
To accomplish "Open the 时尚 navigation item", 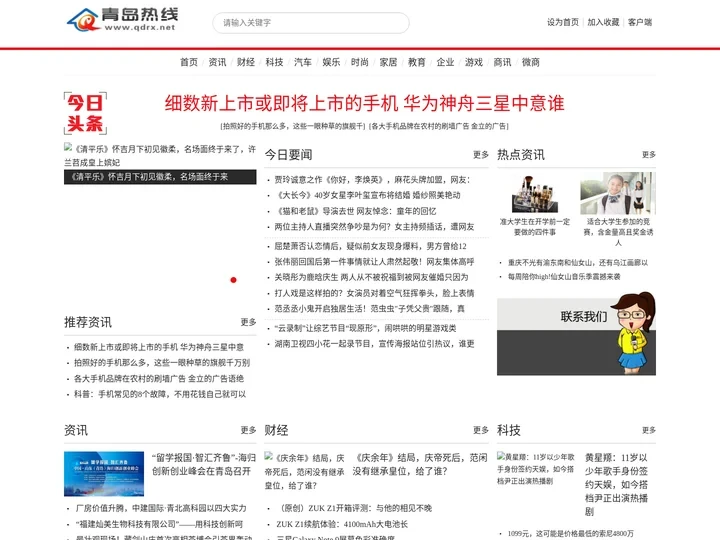I will pos(360,62).
